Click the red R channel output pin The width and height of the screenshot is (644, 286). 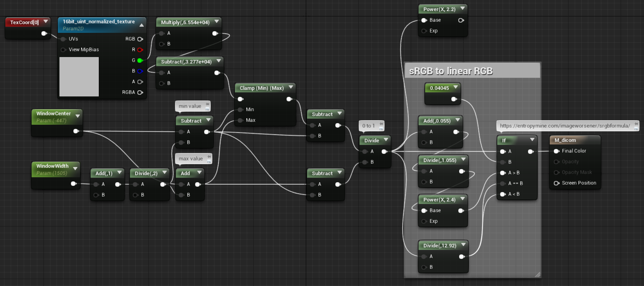140,50
